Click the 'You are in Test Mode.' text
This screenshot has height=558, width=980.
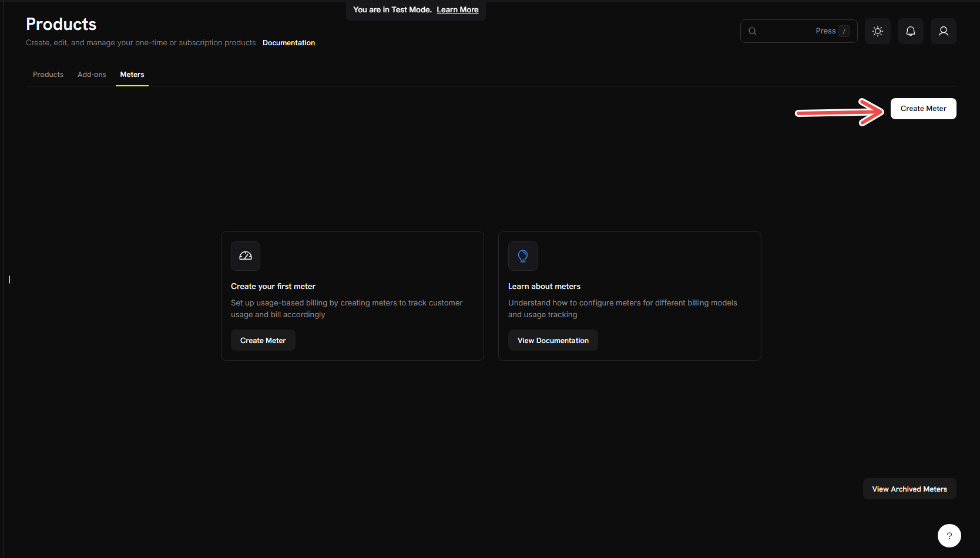pos(392,10)
